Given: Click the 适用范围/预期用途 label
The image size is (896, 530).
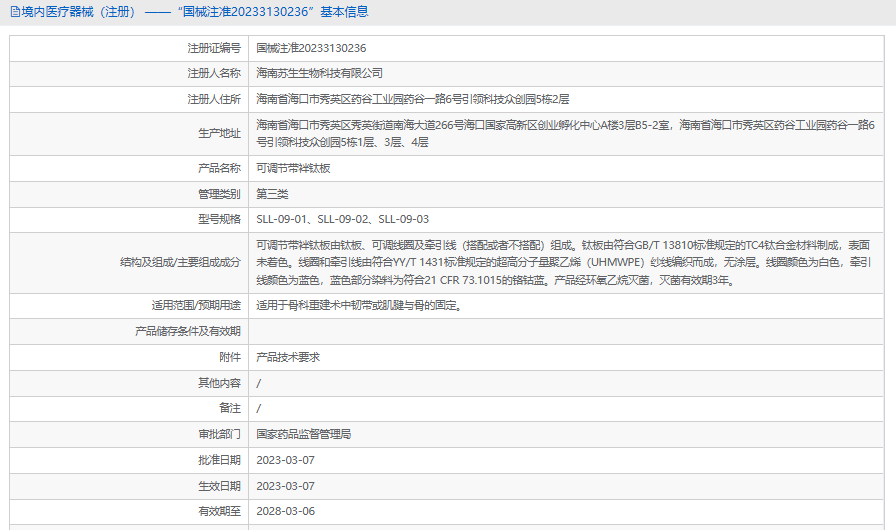Looking at the screenshot, I should 196,306.
